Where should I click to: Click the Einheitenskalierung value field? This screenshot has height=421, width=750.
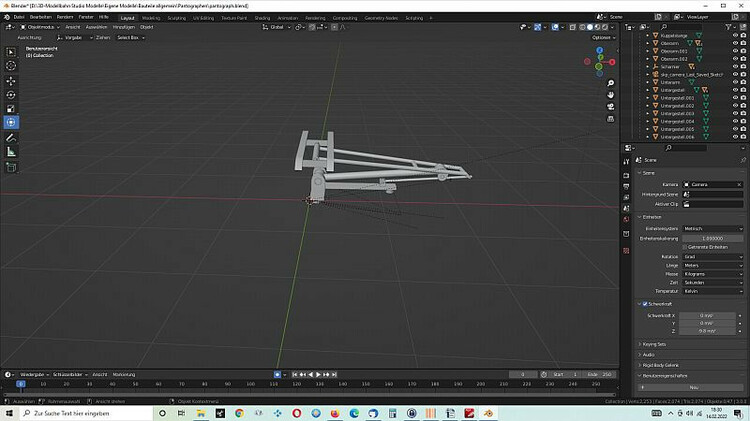713,238
